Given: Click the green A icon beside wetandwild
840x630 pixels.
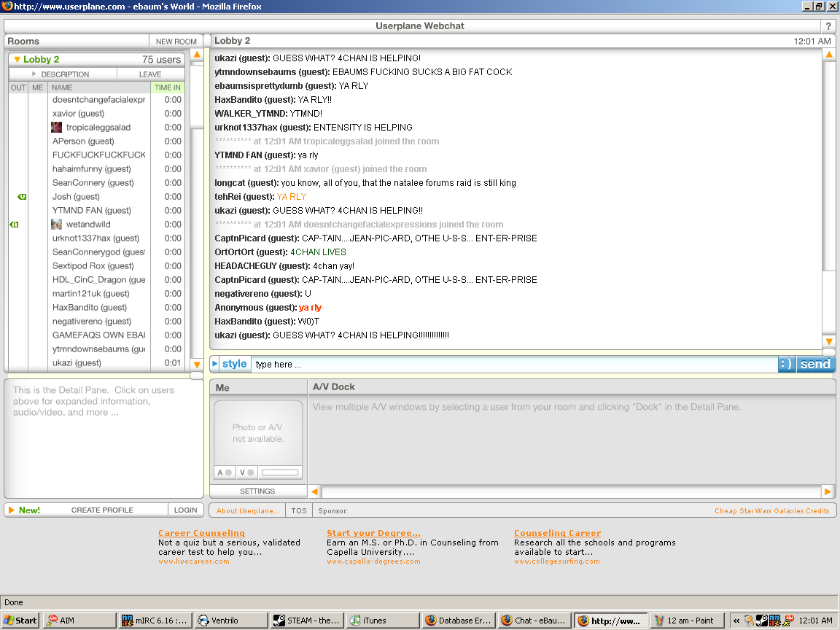Looking at the screenshot, I should click(x=14, y=225).
